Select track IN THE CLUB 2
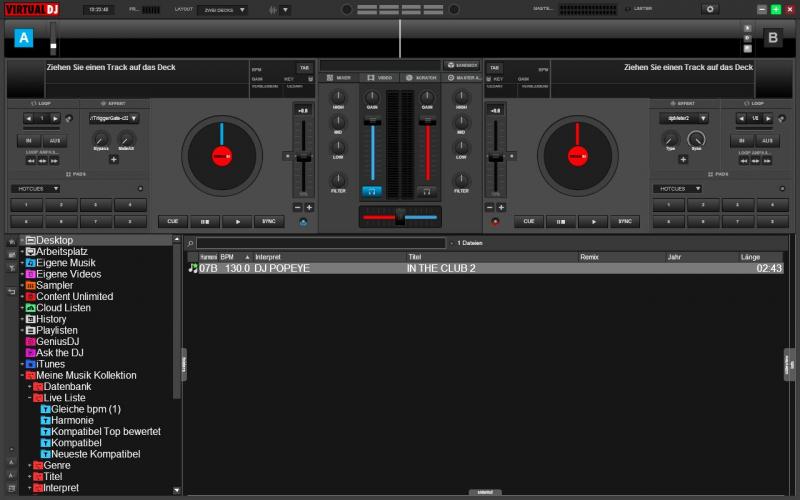Image resolution: width=800 pixels, height=500 pixels. [x=486, y=268]
